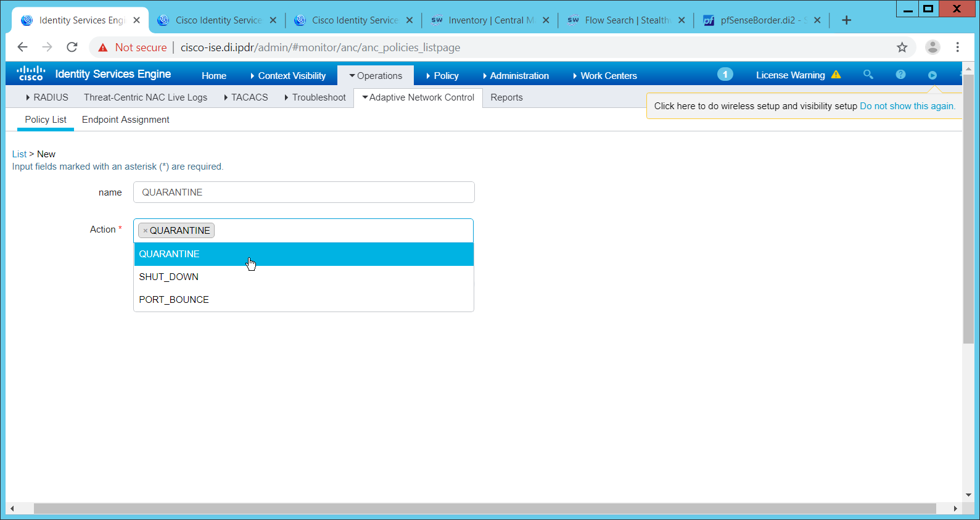Select SHUT_DOWN from the Action dropdown
This screenshot has height=520, width=980.
(169, 277)
